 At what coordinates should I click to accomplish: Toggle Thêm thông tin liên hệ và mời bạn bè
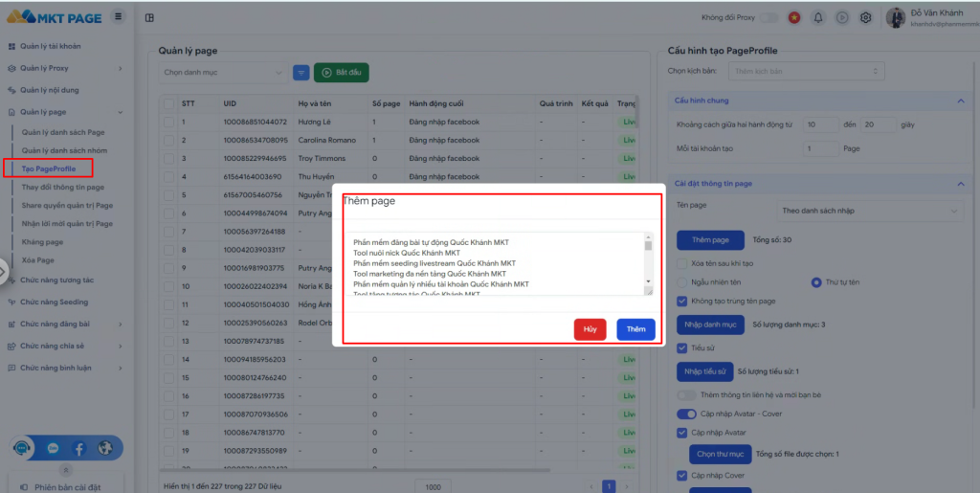(x=686, y=395)
